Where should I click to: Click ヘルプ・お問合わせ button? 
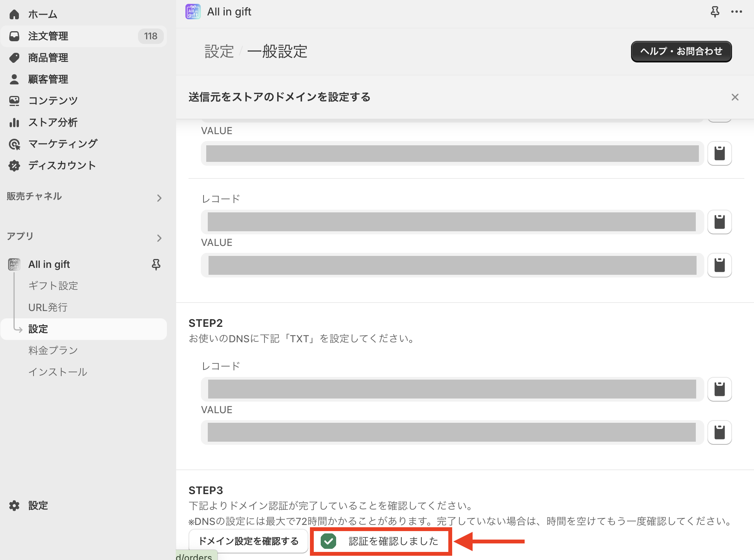click(681, 51)
